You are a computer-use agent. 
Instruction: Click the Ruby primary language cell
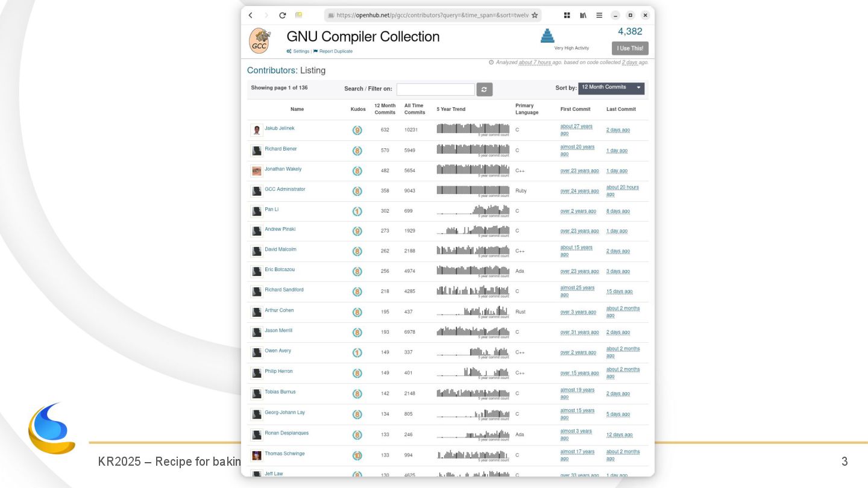[521, 191]
